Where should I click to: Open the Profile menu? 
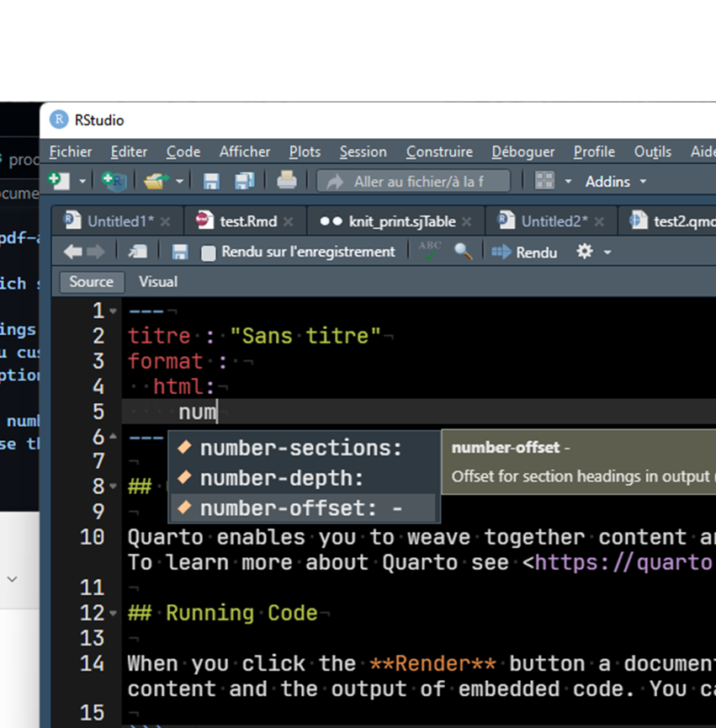594,151
